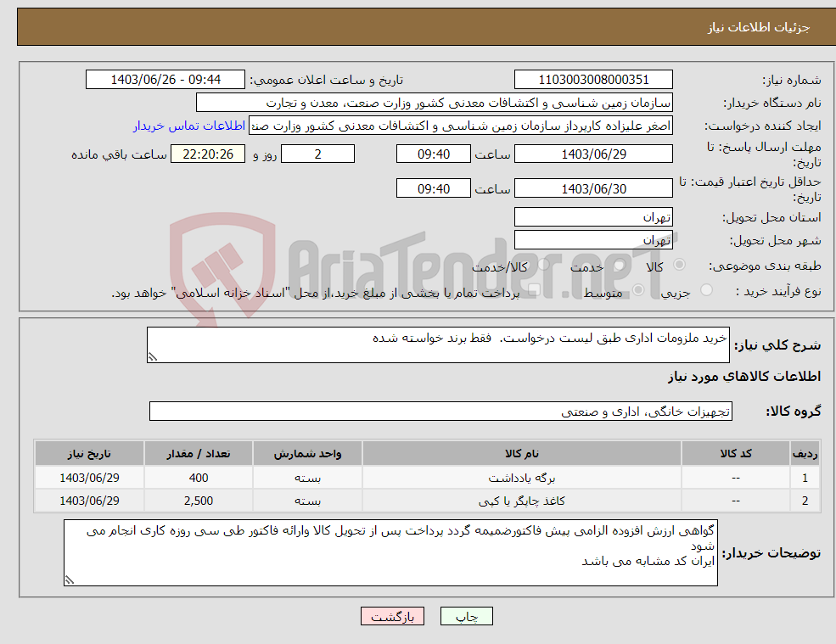
Task: Click the announcement date field 1403/06/26 - 09:44
Action: tap(166, 80)
